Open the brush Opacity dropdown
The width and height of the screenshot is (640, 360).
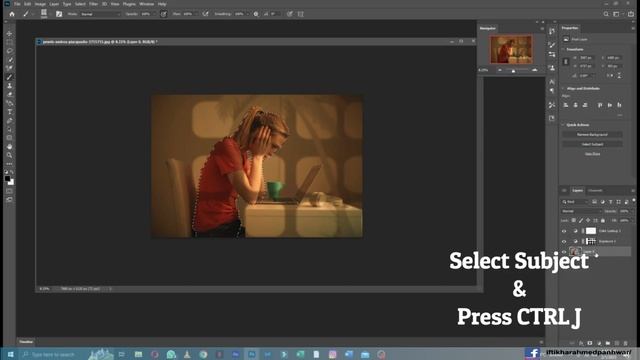153,14
